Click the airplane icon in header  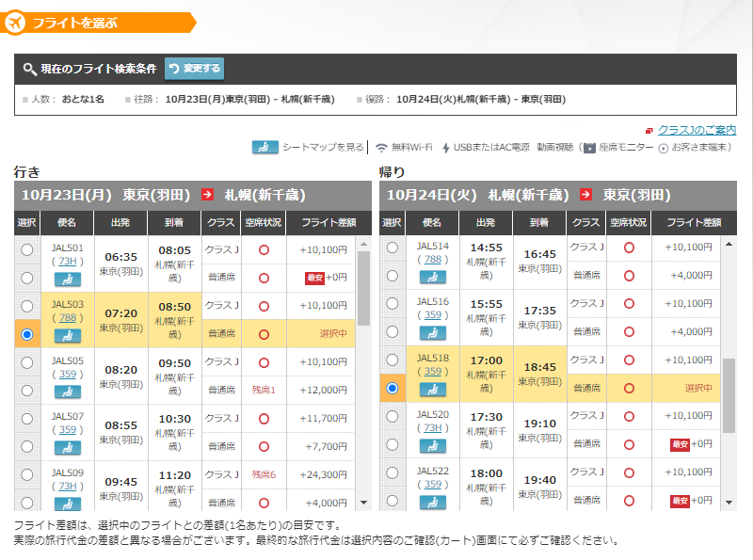pyautogui.click(x=15, y=22)
